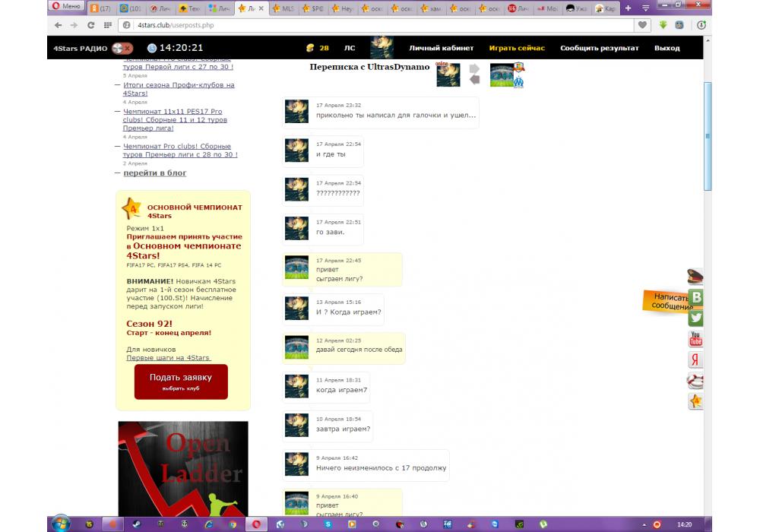Image resolution: width=760 pixels, height=532 pixels.
Task: Open the 'Первые шаги на 4Stars' link
Action: pyautogui.click(x=168, y=357)
